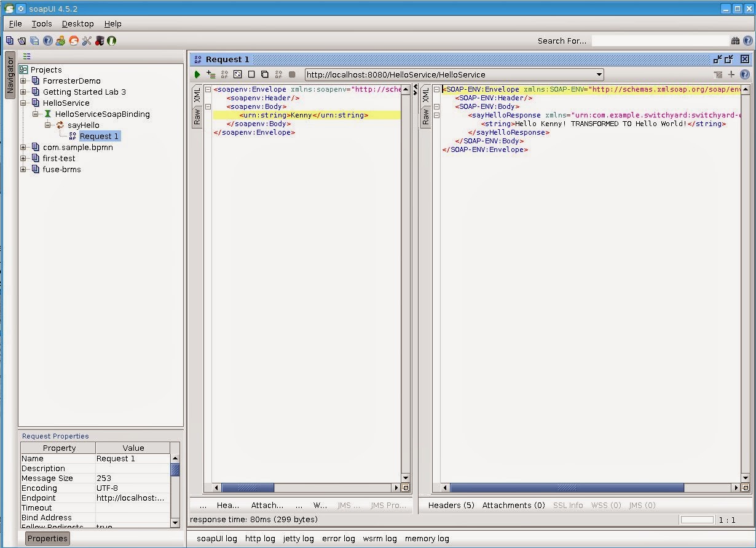Open the help question-mark icon in main toolbar
This screenshot has width=756, height=548.
tap(47, 41)
